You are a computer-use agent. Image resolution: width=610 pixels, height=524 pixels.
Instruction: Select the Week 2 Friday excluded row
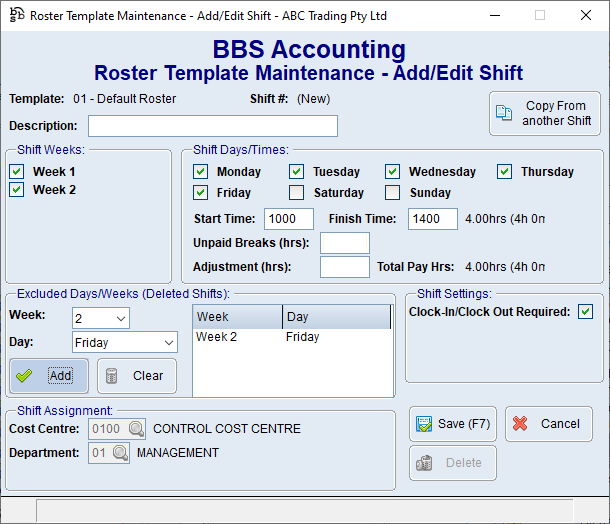[290, 337]
